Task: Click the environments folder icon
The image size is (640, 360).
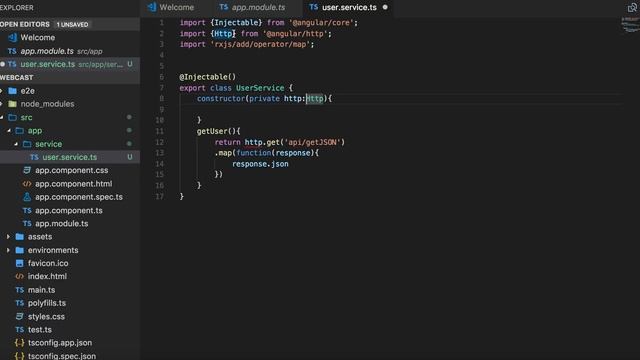Action: [x=20, y=250]
